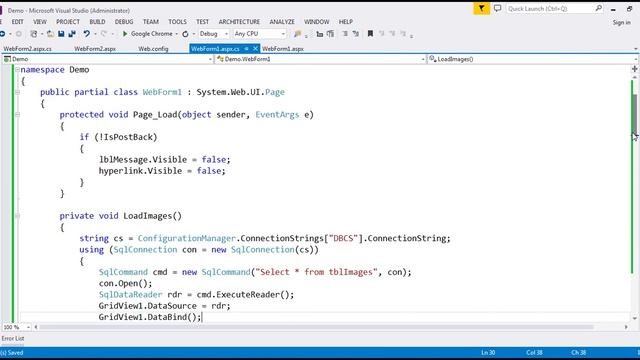Viewport: 640px width, 360px height.
Task: Open the yellow notifications filter icon
Action: pos(482,8)
